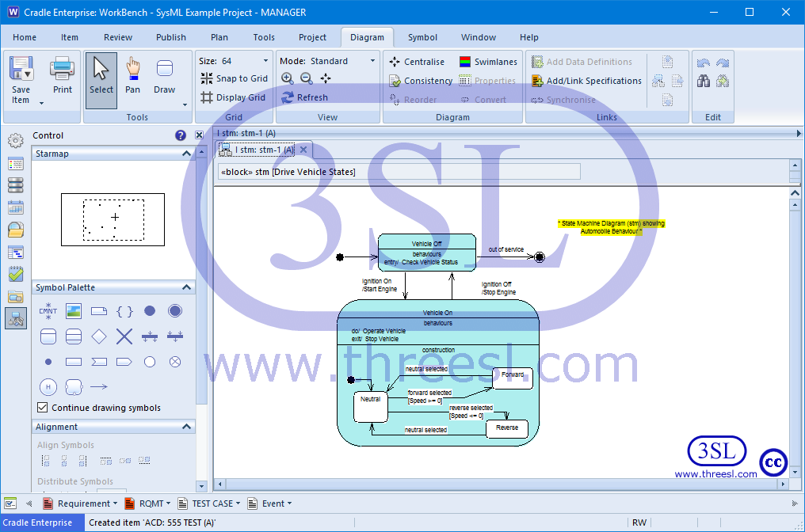Collapse the Alignment section

click(186, 427)
